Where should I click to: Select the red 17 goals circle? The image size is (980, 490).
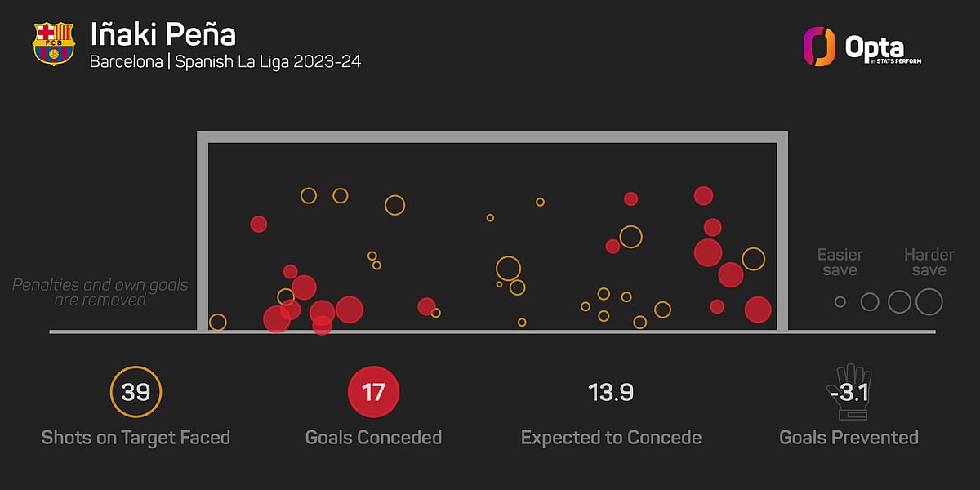[373, 392]
